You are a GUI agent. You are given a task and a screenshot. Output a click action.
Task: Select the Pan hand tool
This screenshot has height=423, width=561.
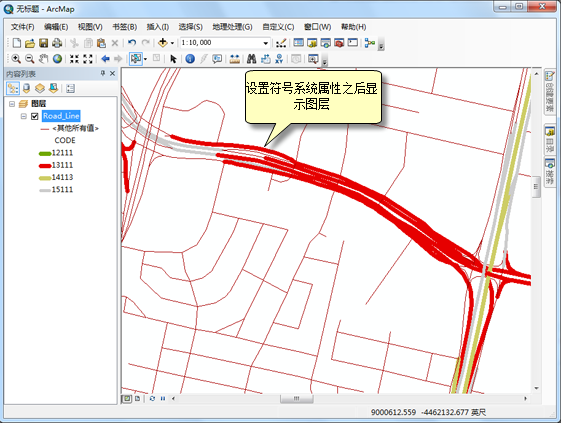coord(43,59)
